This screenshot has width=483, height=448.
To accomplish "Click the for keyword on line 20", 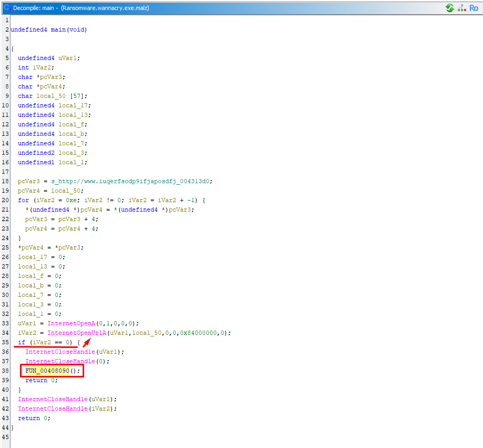I will [23, 200].
